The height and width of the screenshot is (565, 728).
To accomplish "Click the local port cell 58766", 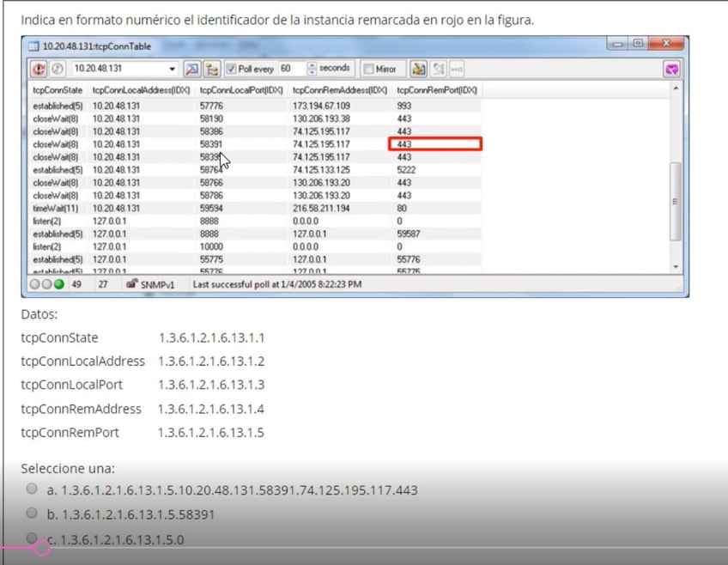I will pyautogui.click(x=211, y=183).
